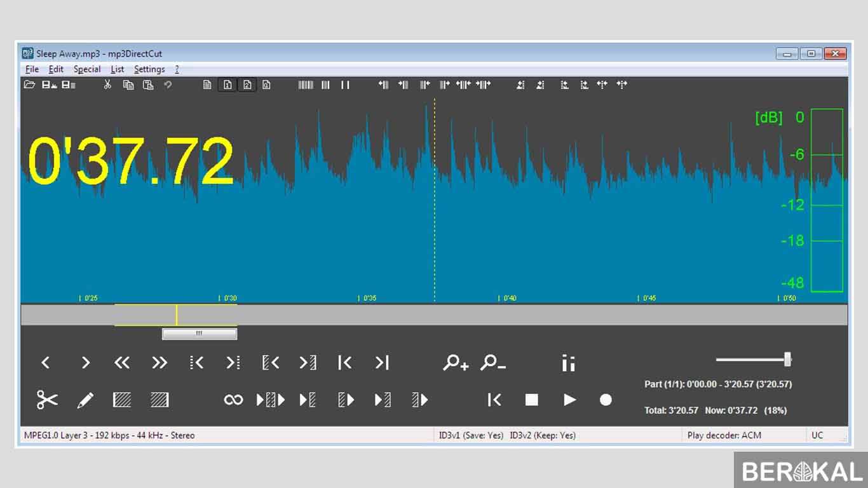Click the infinity loop play icon

(x=233, y=400)
